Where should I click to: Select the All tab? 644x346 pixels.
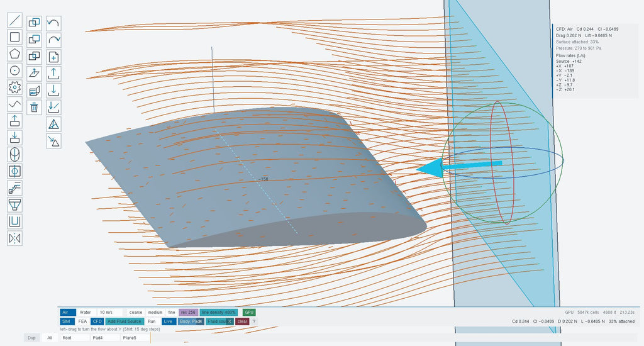click(50, 338)
